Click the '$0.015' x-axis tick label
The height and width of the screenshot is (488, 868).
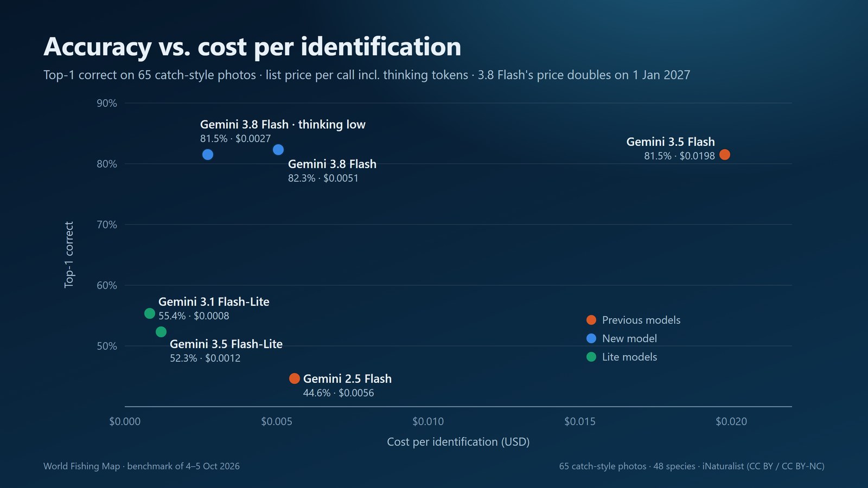pyautogui.click(x=580, y=421)
